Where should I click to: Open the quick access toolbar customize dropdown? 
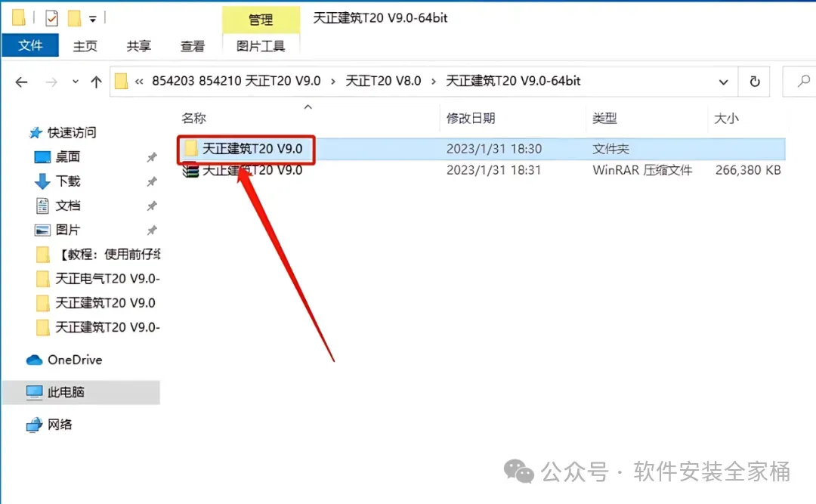click(93, 19)
